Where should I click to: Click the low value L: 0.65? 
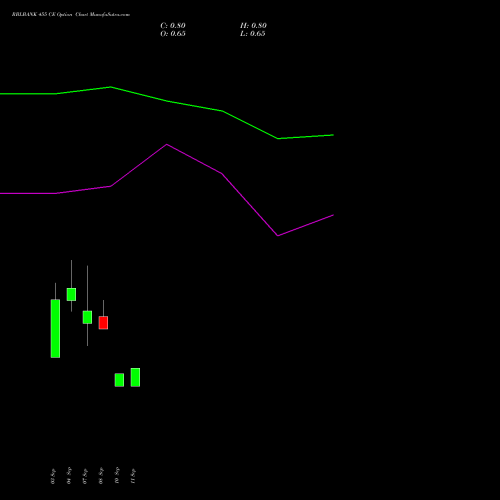click(253, 34)
